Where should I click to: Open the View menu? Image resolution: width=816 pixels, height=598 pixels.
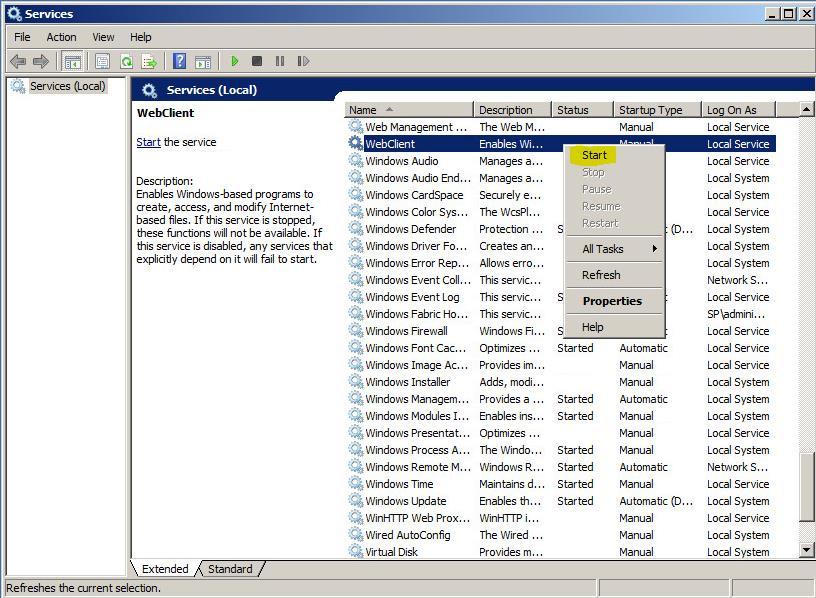click(x=103, y=37)
